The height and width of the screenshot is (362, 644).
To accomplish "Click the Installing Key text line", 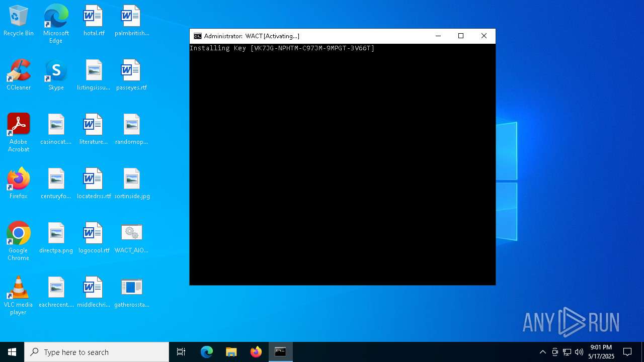I will click(x=282, y=48).
